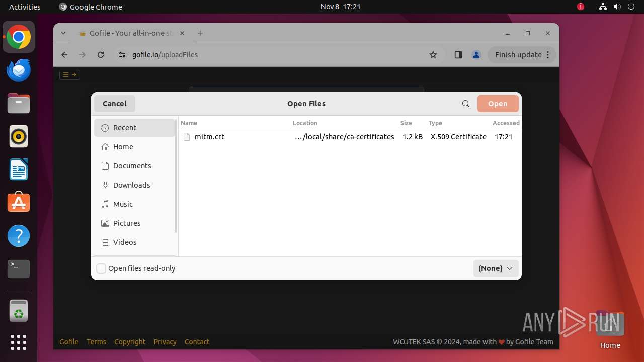Viewport: 644px width, 362px height.
Task: Open Files manager from the dock
Action: (19, 104)
